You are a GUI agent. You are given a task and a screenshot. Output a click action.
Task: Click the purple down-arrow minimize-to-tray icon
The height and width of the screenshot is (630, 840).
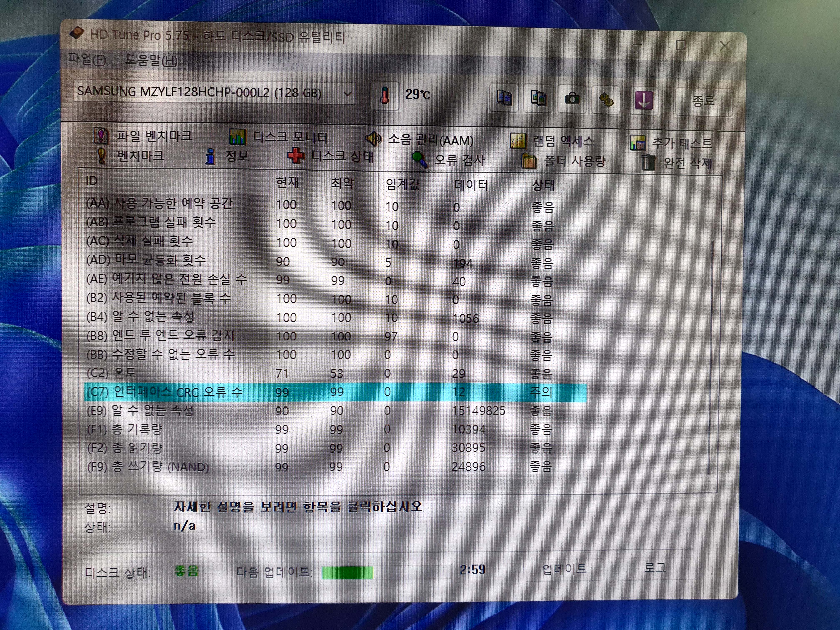(x=644, y=101)
